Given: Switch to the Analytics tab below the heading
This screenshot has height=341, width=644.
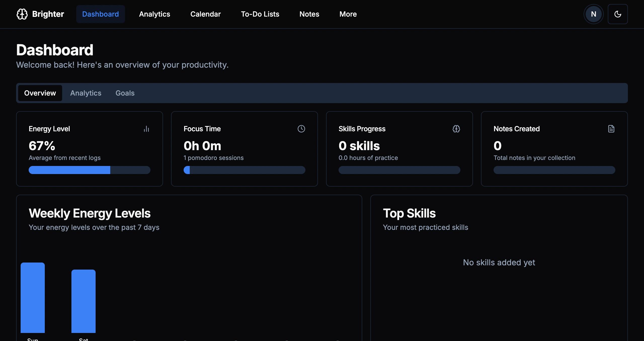Looking at the screenshot, I should 86,93.
